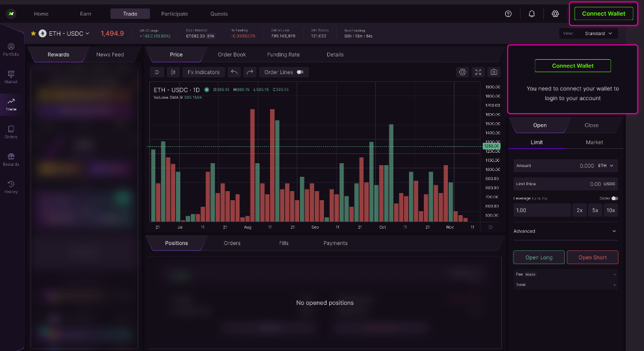Open the View Standard dropdown
The height and width of the screenshot is (351, 644).
point(589,33)
